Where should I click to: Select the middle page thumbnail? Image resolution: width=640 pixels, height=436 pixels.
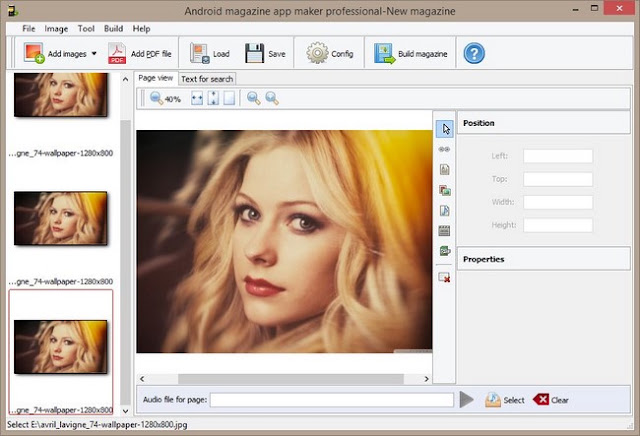tap(60, 218)
